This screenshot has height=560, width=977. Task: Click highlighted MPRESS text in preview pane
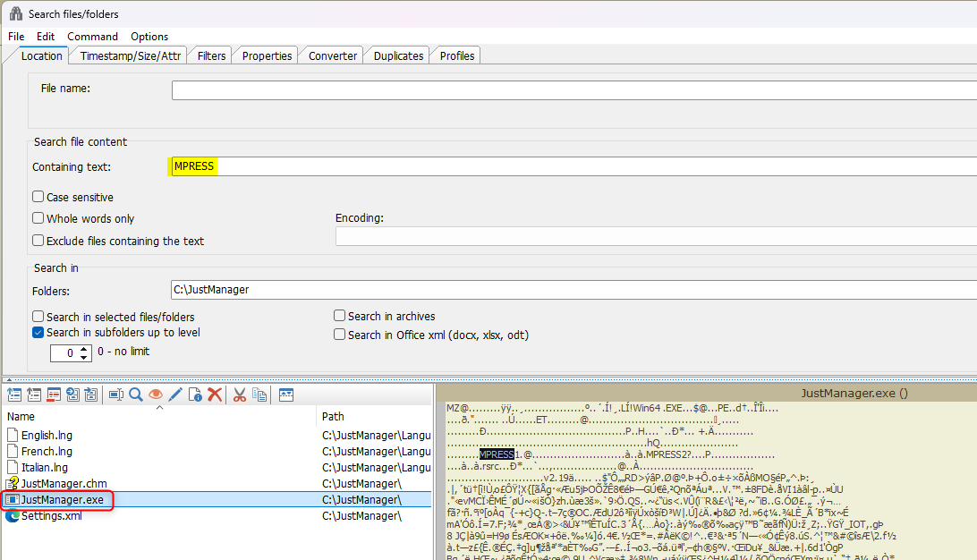[x=497, y=454]
